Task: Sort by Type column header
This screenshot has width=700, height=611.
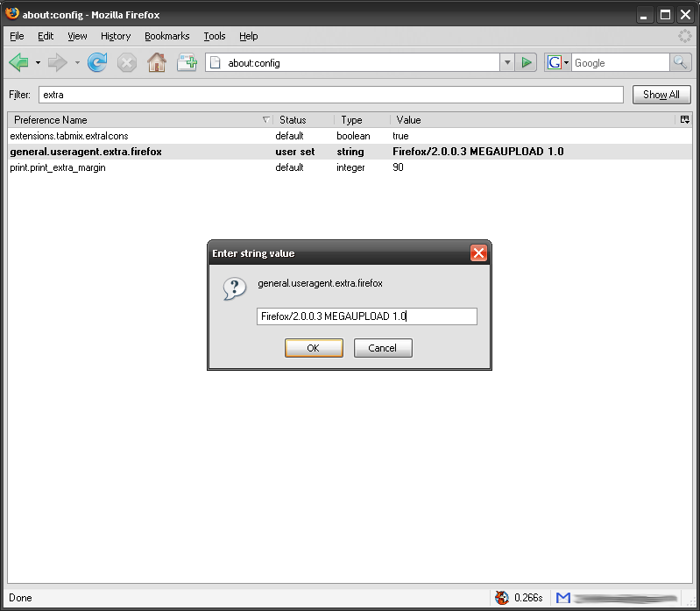Action: click(362, 120)
